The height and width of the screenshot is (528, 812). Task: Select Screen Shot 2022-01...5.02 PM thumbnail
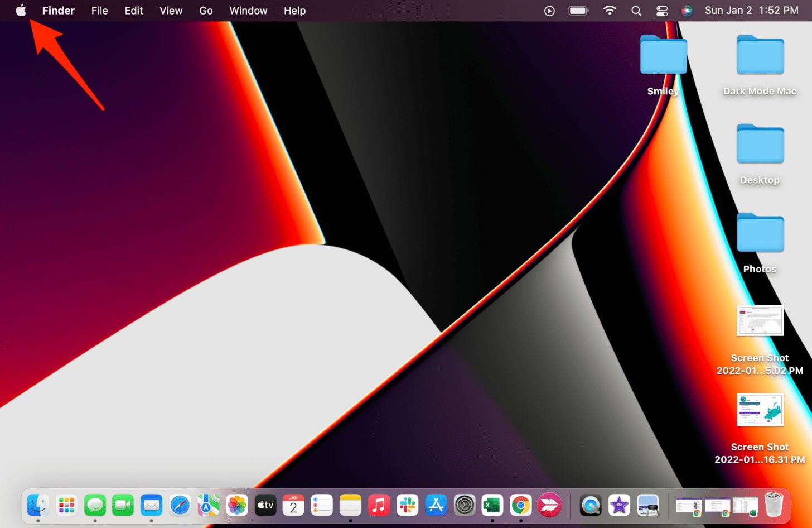point(760,321)
